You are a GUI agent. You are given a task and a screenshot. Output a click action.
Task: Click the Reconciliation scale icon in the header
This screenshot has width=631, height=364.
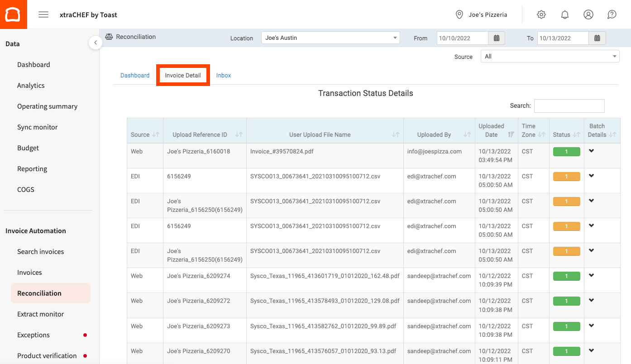[x=109, y=37]
